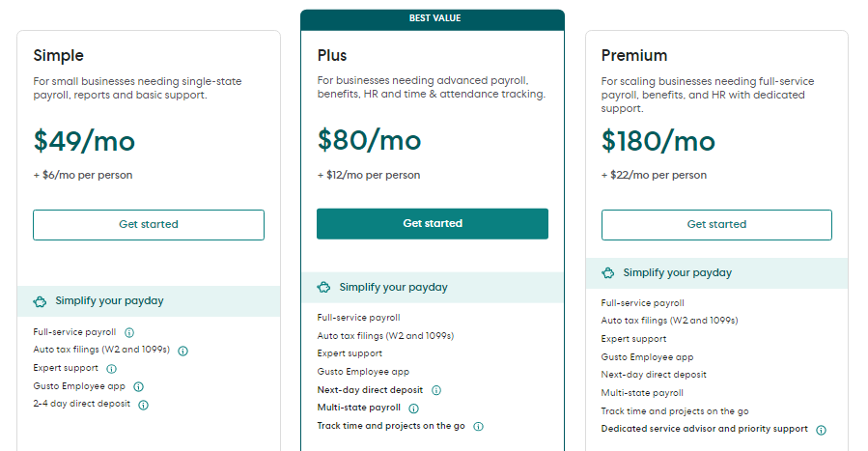Click info icon beside Plus Next-day direct deposit

436,390
